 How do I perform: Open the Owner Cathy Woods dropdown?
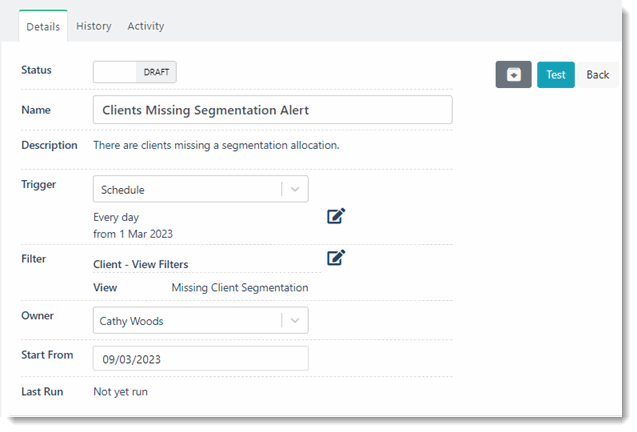(200, 320)
